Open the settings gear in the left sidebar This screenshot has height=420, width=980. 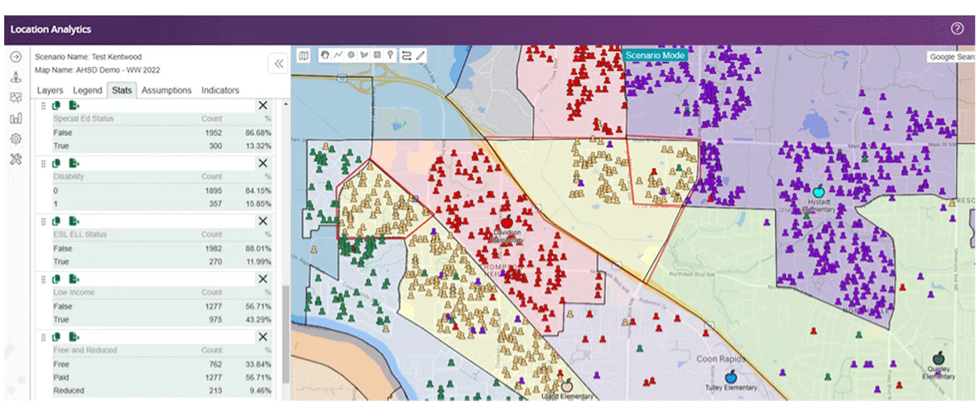(x=15, y=139)
